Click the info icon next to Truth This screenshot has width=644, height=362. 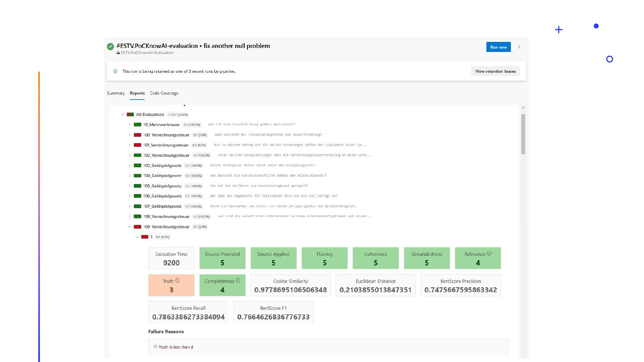coord(177,281)
